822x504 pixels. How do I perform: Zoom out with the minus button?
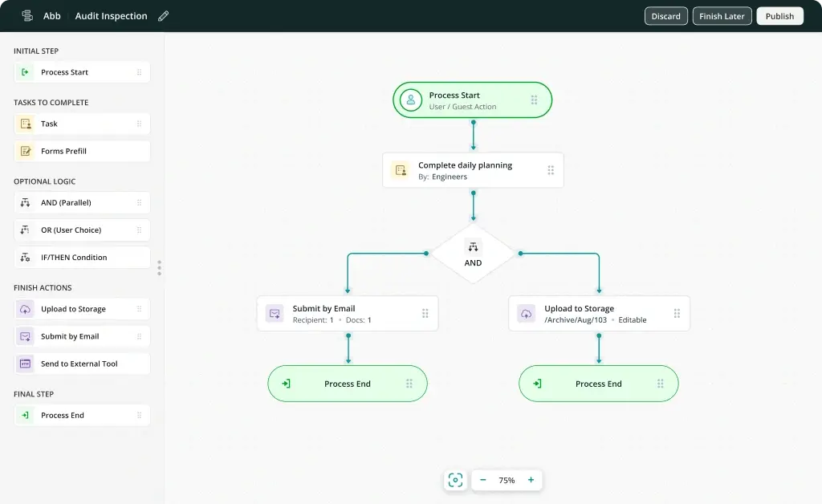[x=483, y=480]
